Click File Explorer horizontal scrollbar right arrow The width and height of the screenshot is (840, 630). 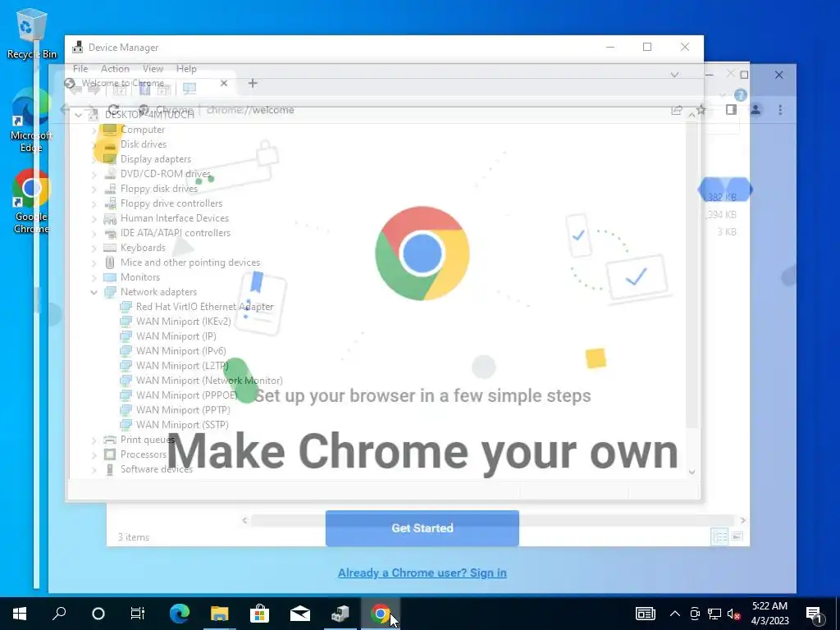742,520
